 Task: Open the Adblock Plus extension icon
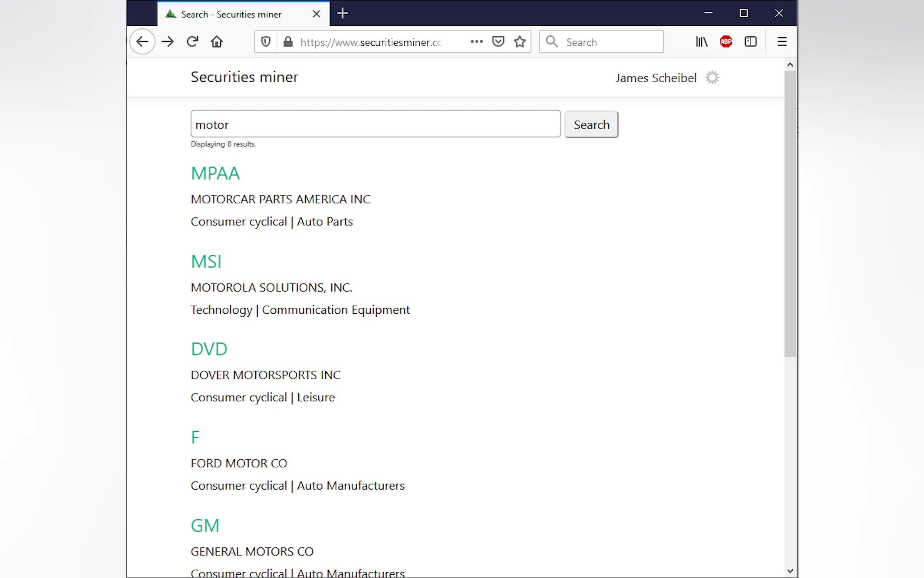(x=726, y=41)
